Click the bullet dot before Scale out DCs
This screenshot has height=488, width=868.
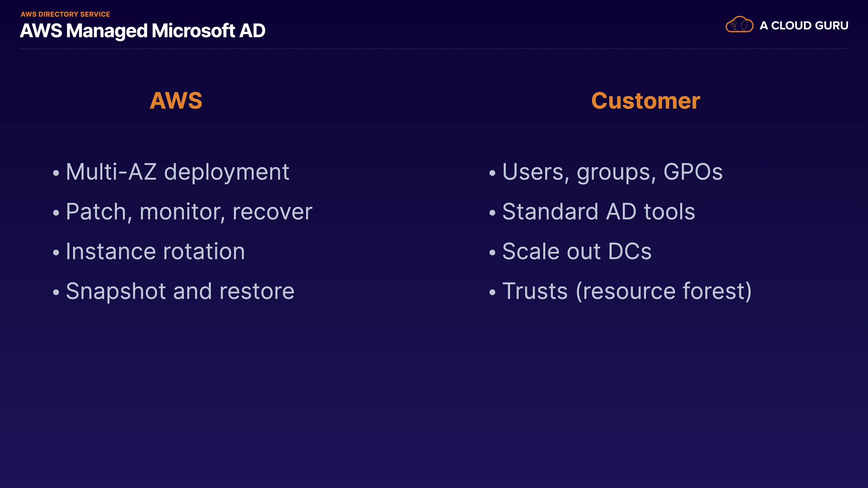[492, 253]
